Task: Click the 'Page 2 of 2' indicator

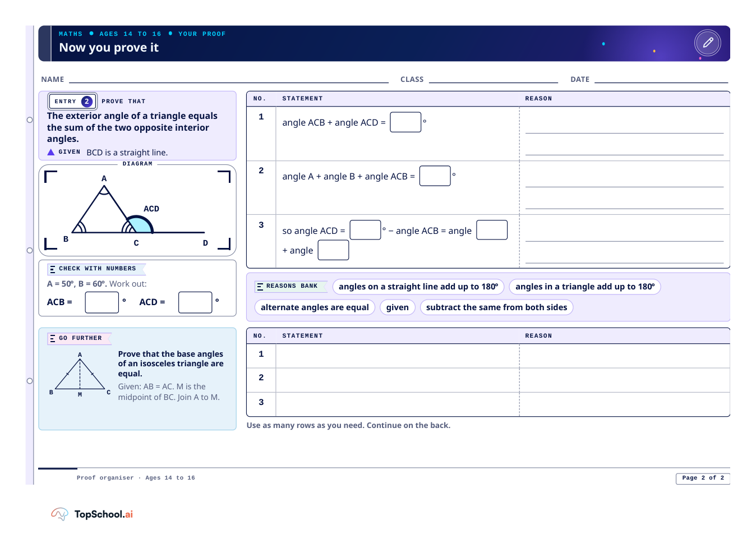Action: tap(703, 478)
